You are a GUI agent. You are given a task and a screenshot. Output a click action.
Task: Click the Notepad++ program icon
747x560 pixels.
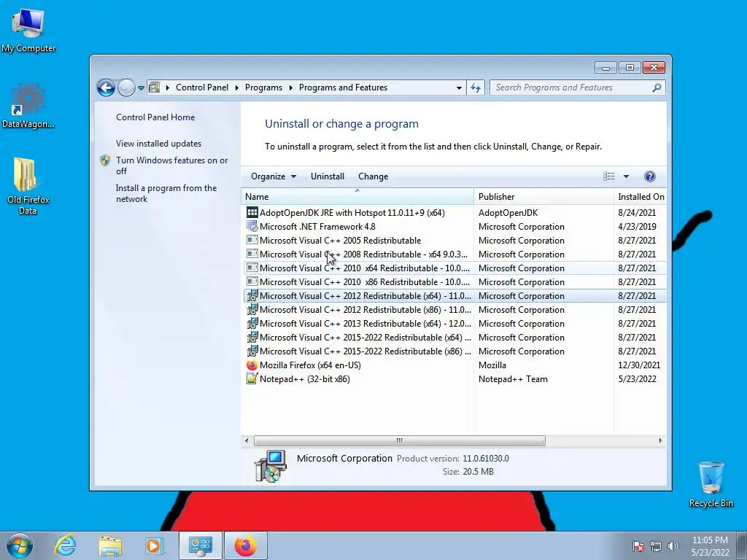tap(252, 379)
